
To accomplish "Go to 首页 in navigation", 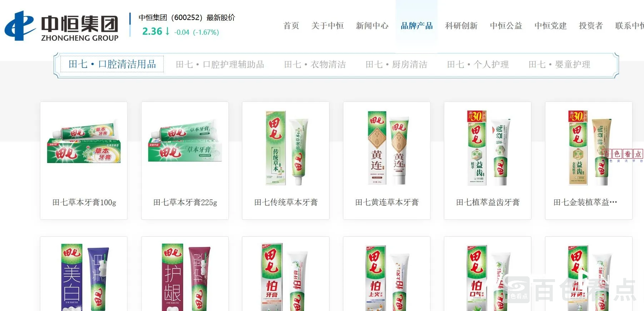I will [x=291, y=26].
